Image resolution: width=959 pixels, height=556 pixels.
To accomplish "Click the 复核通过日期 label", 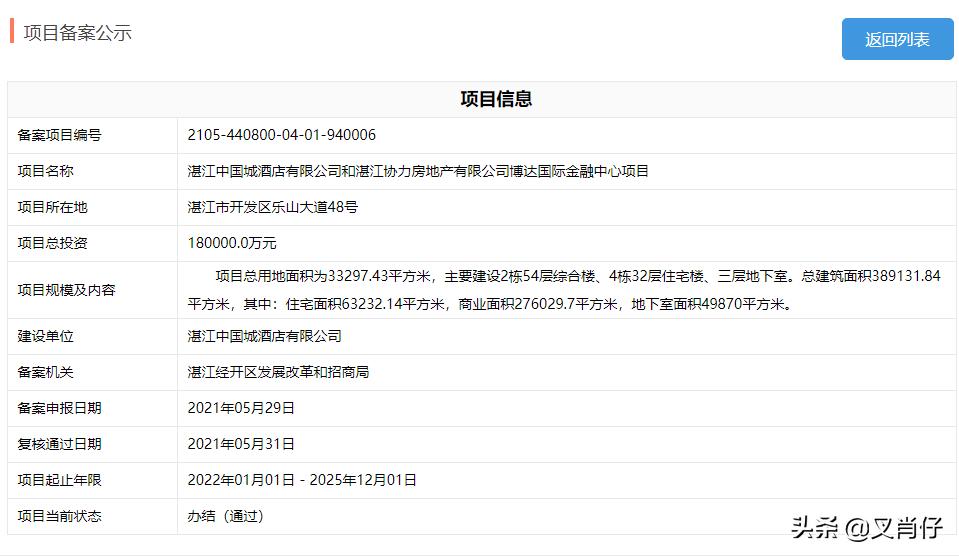I will coord(59,445).
